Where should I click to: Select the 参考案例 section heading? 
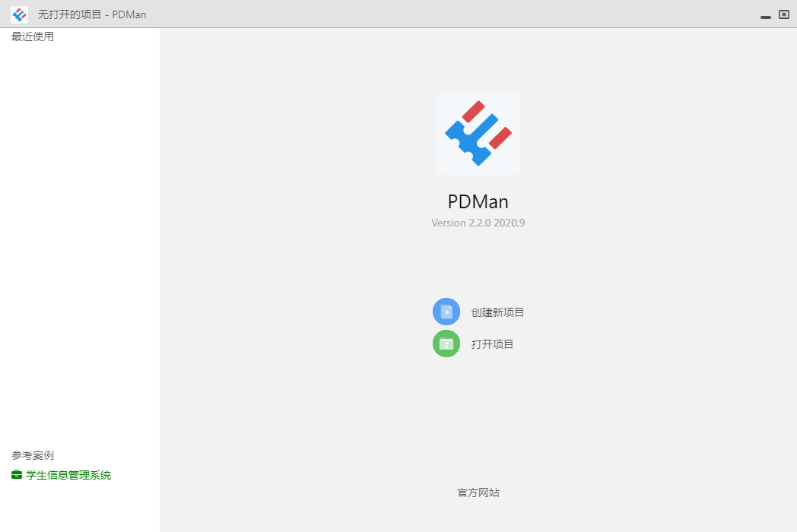pos(33,455)
